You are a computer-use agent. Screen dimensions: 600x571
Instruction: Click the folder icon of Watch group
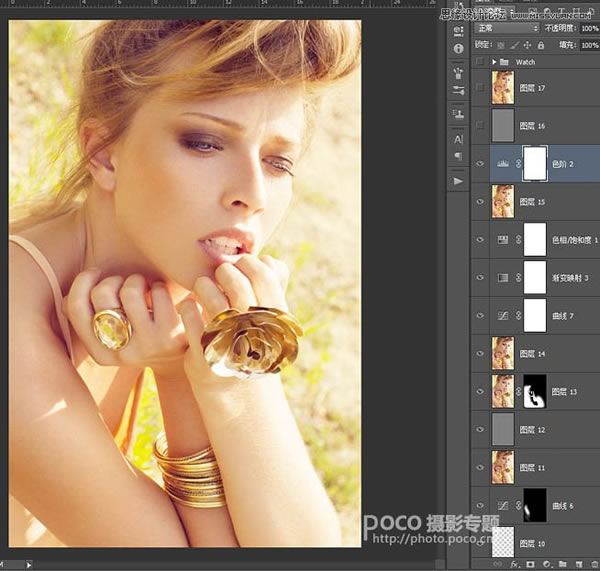[504, 62]
